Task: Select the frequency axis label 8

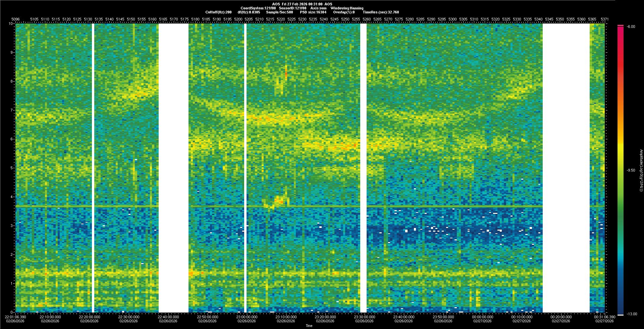Action: (x=12, y=81)
